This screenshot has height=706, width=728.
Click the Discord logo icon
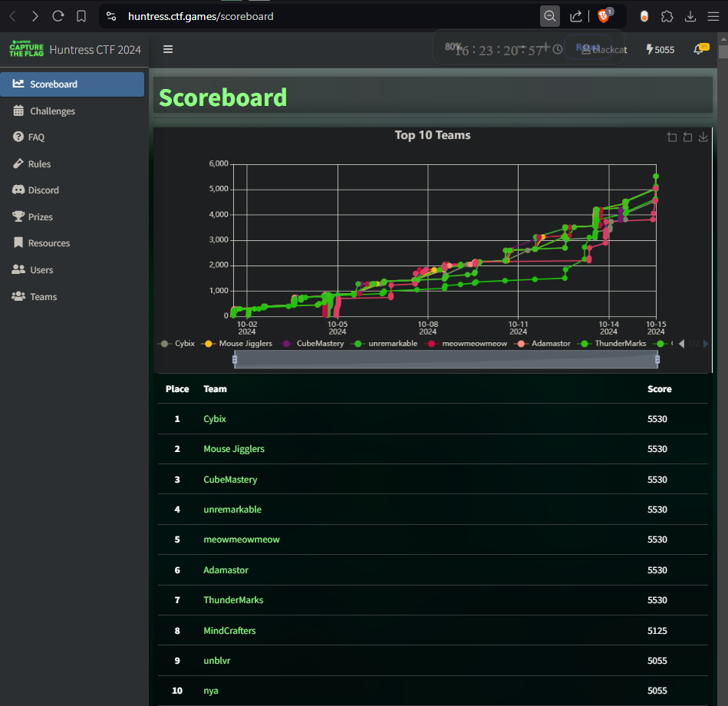18,190
